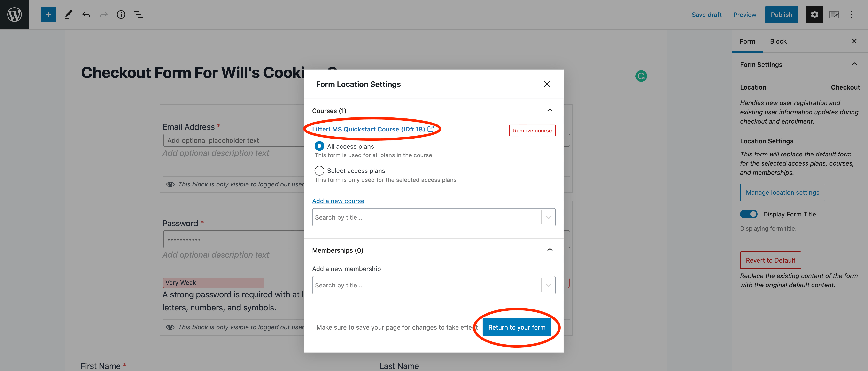Viewport: 868px width, 371px height.
Task: Open the list view outline icon
Action: 139,15
